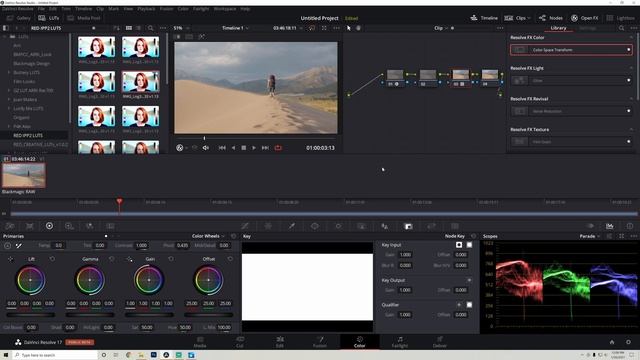This screenshot has width=640, height=360.
Task: Open the Playback menu
Action: (x=146, y=9)
